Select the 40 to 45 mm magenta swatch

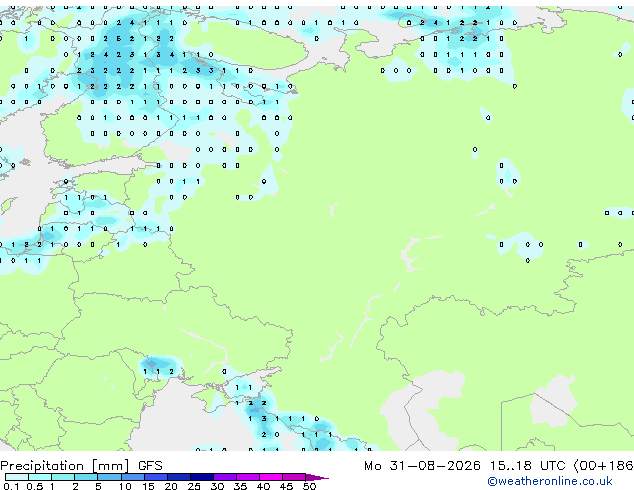(x=271, y=477)
